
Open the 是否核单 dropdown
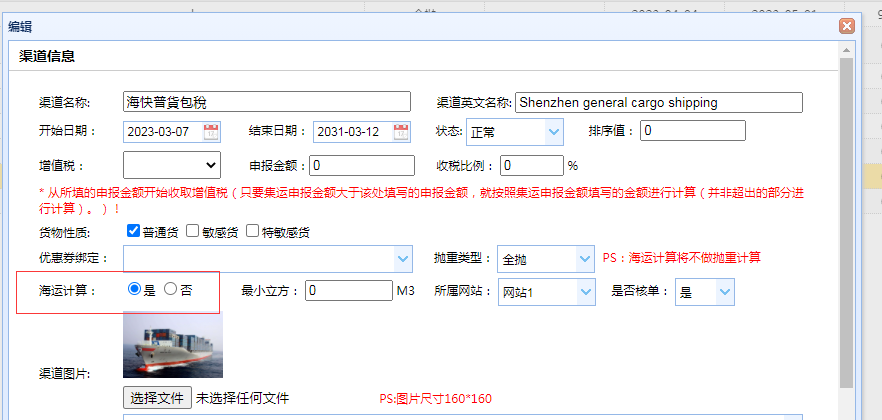point(705,292)
